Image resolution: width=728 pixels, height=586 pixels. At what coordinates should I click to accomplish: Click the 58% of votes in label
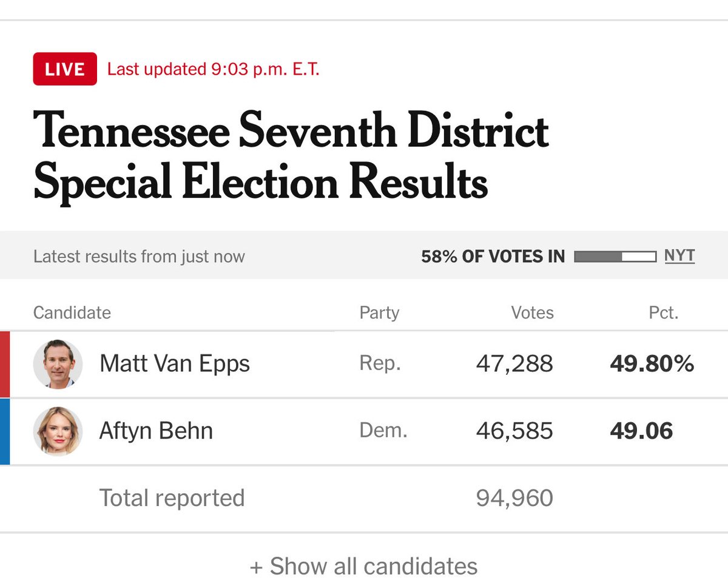click(493, 257)
